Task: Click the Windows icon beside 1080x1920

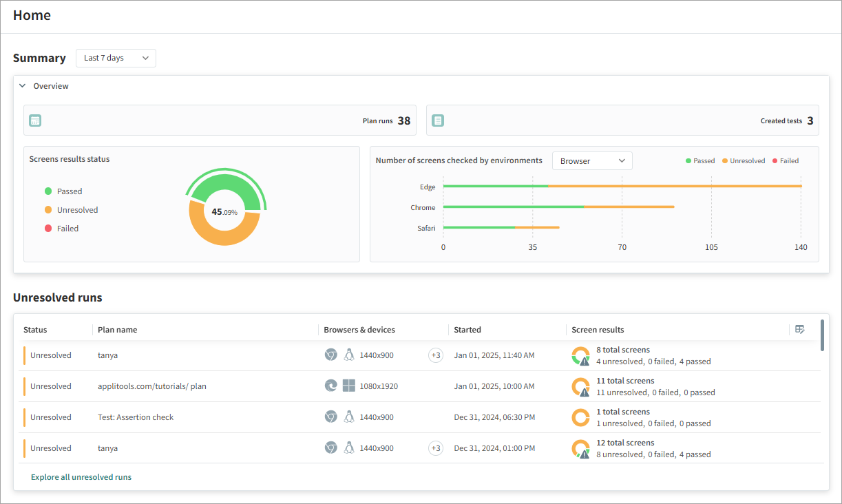Action: coord(349,386)
